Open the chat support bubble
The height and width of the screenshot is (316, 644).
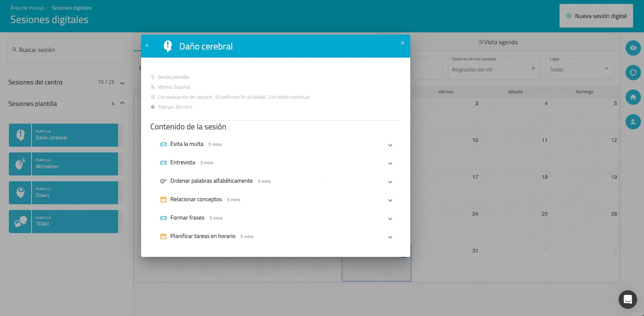627,299
